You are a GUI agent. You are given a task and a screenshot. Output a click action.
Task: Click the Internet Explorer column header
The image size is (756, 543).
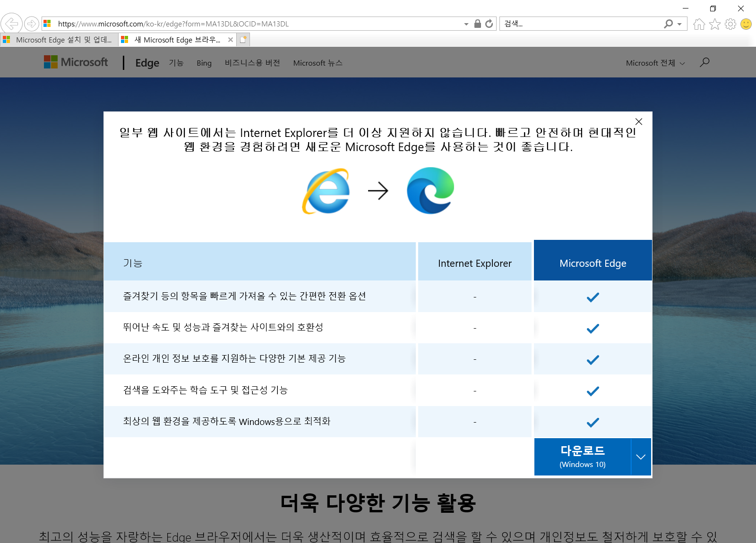point(475,262)
